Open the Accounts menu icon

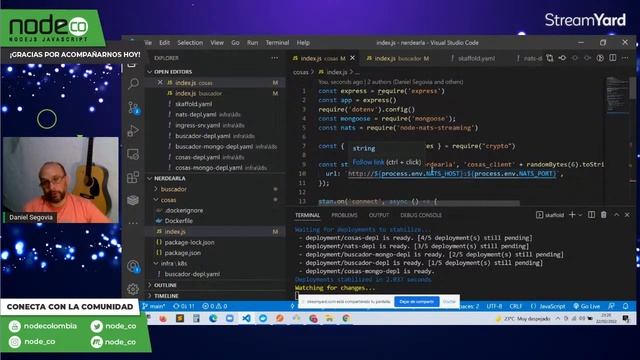tap(133, 267)
